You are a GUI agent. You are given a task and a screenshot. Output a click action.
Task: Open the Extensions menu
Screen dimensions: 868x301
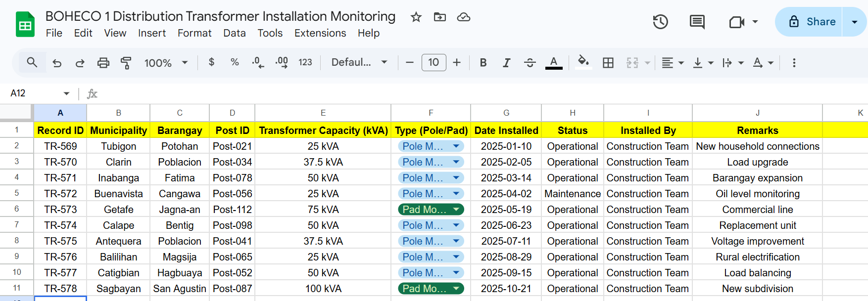point(320,33)
